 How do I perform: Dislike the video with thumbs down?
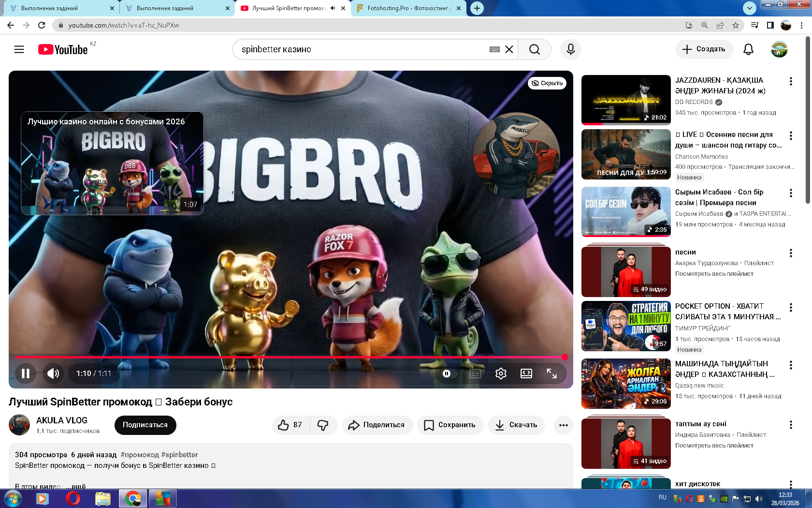[x=323, y=425]
